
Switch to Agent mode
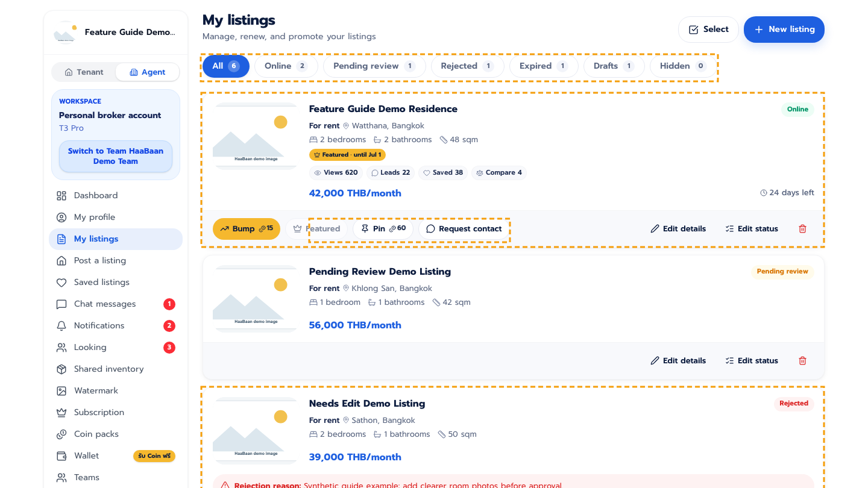click(x=148, y=72)
